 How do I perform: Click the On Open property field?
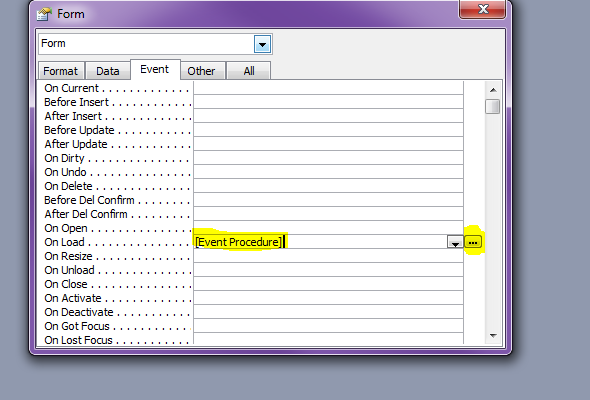328,228
